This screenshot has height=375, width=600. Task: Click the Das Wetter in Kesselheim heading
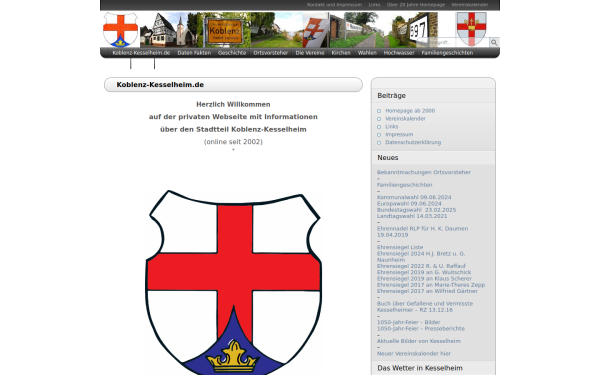(x=420, y=368)
